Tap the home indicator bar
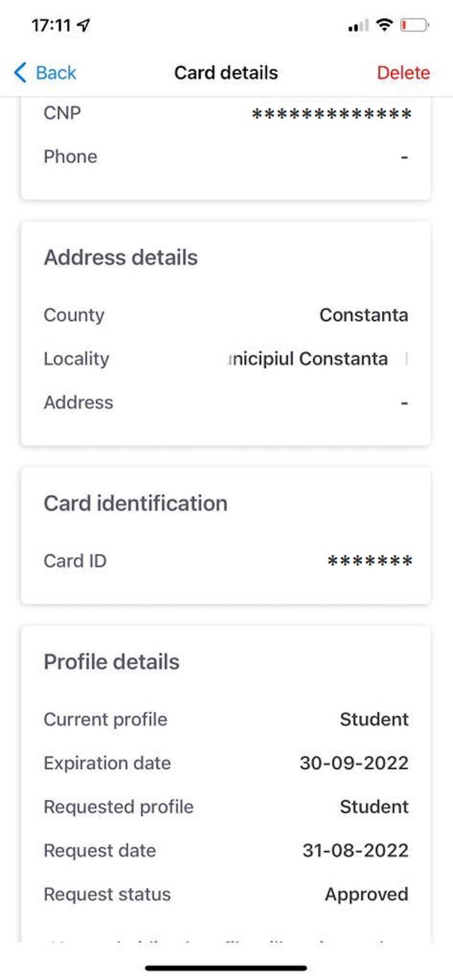453x980 pixels. 226,968
